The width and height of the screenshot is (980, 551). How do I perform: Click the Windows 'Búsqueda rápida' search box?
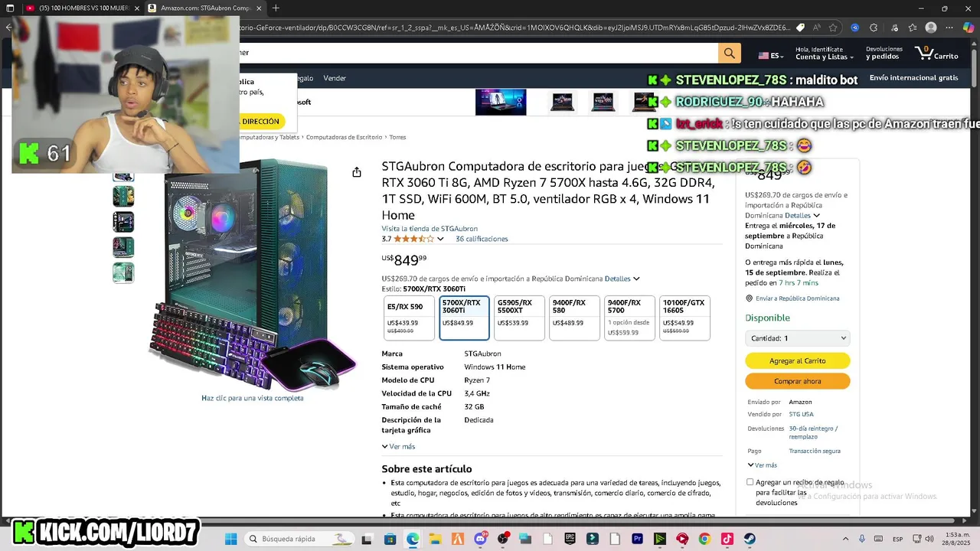[300, 539]
